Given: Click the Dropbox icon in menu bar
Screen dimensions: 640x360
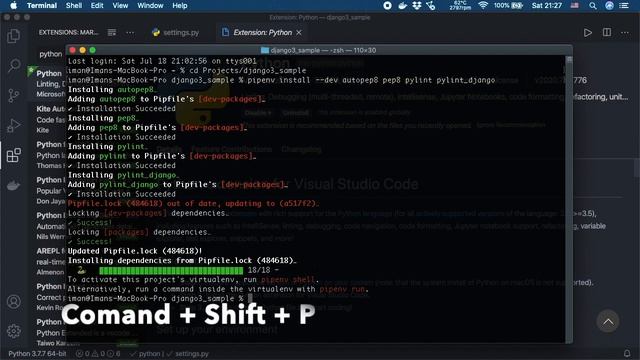Looking at the screenshot, I should pos(417,5).
